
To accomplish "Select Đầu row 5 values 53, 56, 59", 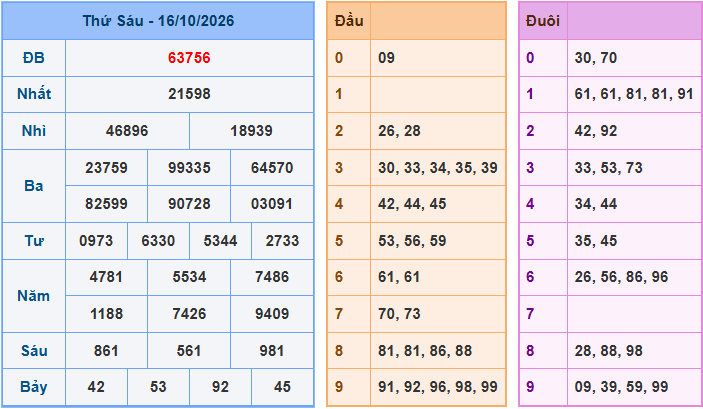I will (x=412, y=241).
